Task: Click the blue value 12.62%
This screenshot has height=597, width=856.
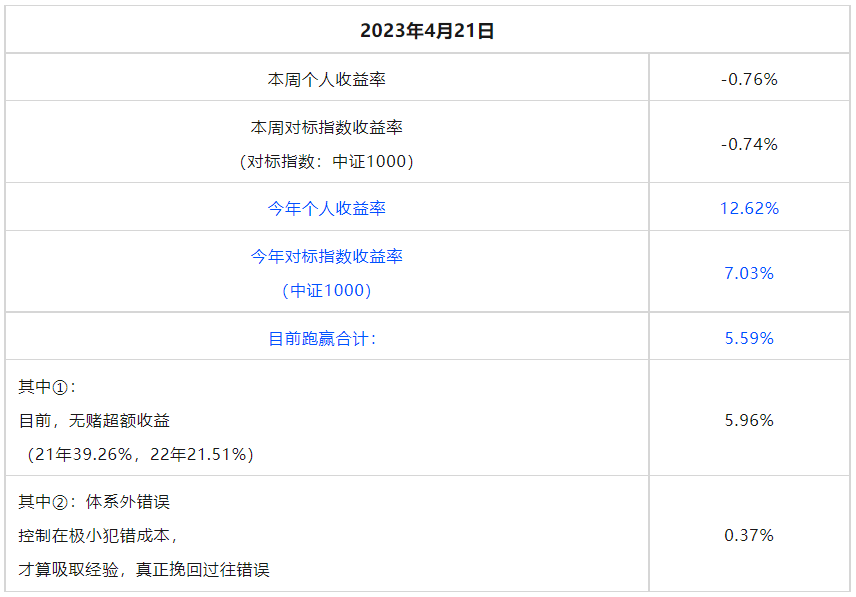Action: [749, 208]
